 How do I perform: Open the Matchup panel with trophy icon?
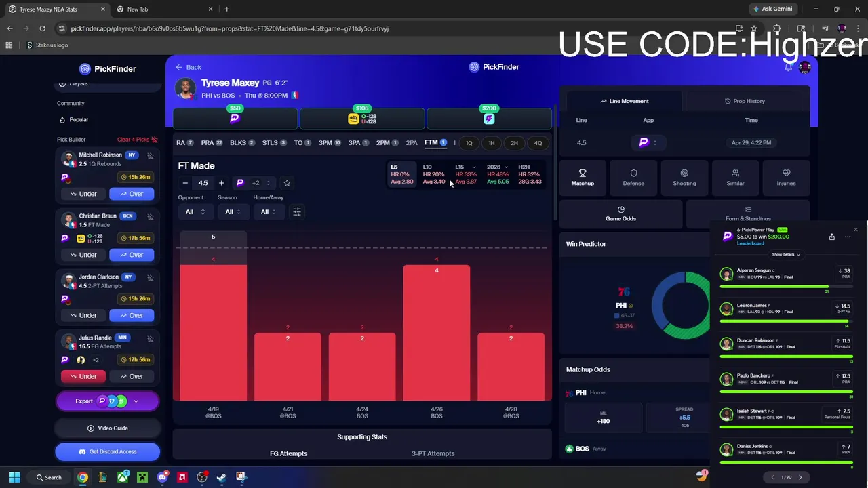coord(583,178)
